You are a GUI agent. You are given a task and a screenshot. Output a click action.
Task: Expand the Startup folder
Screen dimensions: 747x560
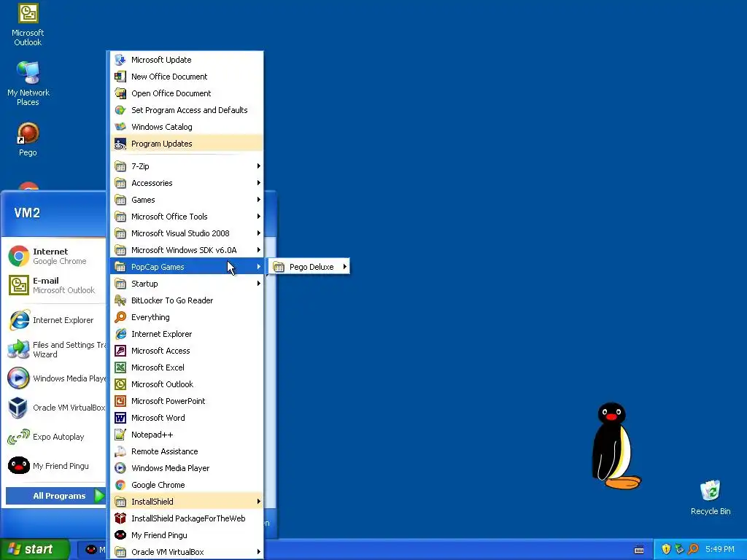click(x=187, y=284)
